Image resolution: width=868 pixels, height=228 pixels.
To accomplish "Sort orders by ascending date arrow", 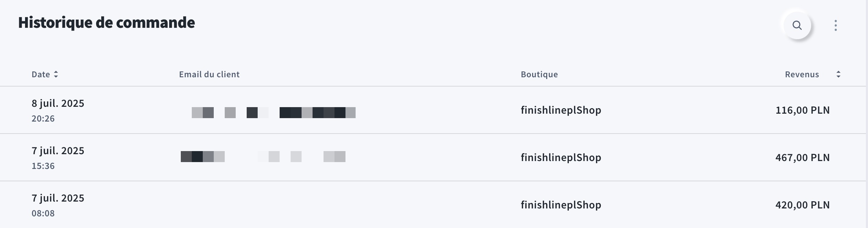I will point(56,71).
